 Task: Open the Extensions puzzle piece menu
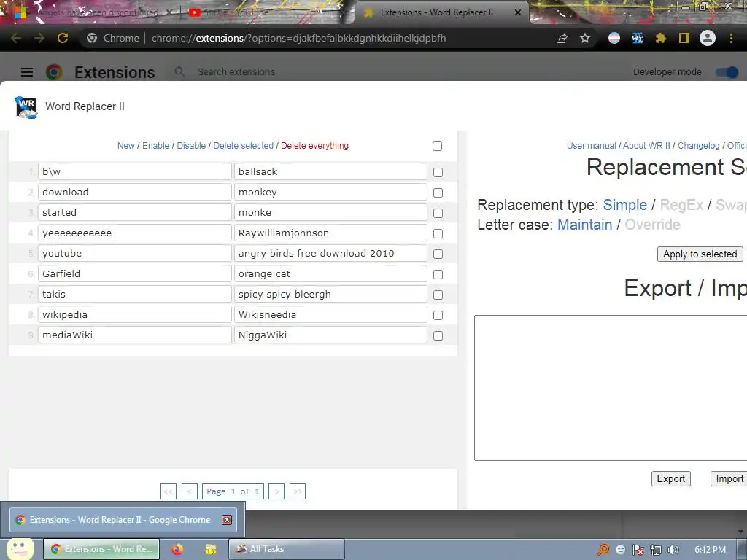tap(661, 38)
